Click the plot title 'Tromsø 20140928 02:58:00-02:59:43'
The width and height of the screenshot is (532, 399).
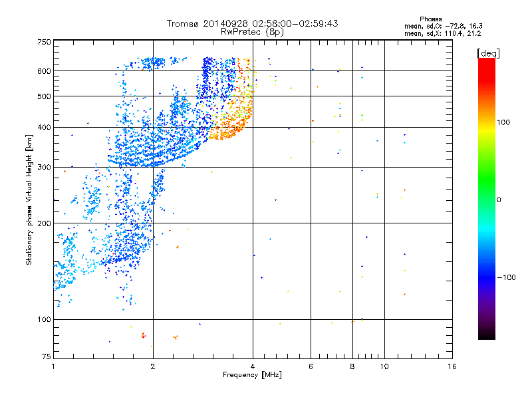252,23
